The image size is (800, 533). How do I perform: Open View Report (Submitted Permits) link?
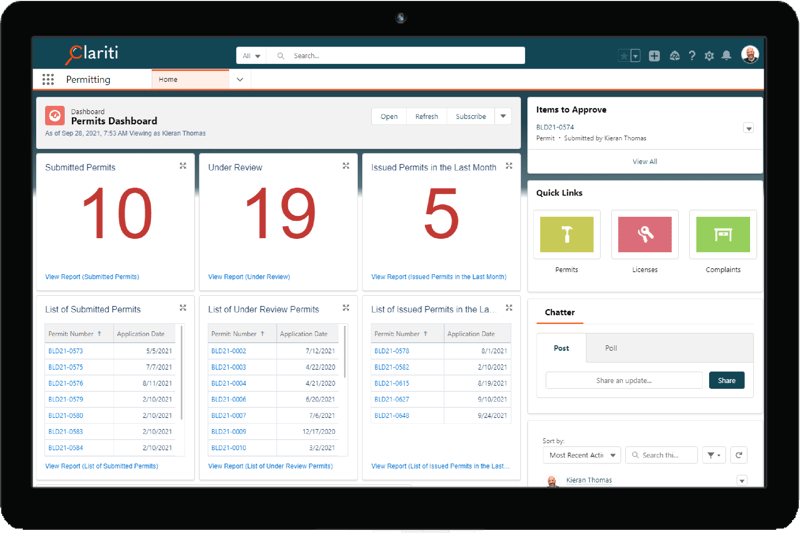tap(92, 276)
